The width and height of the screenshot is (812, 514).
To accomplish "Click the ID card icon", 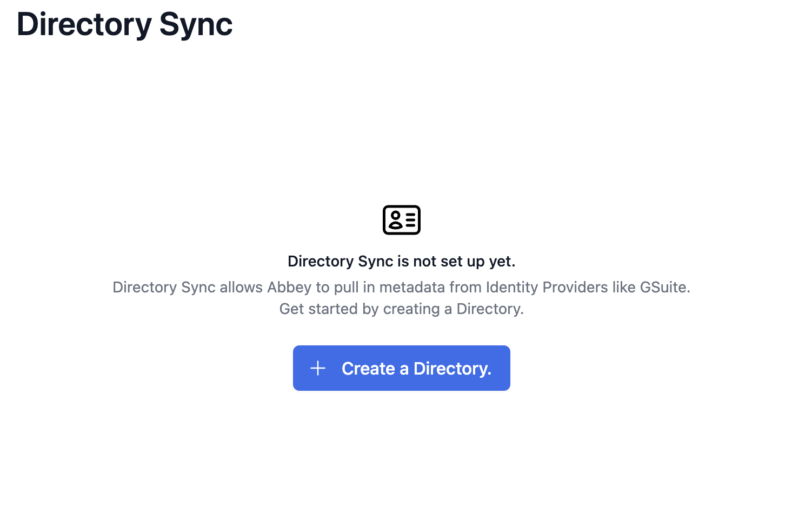I will point(401,220).
